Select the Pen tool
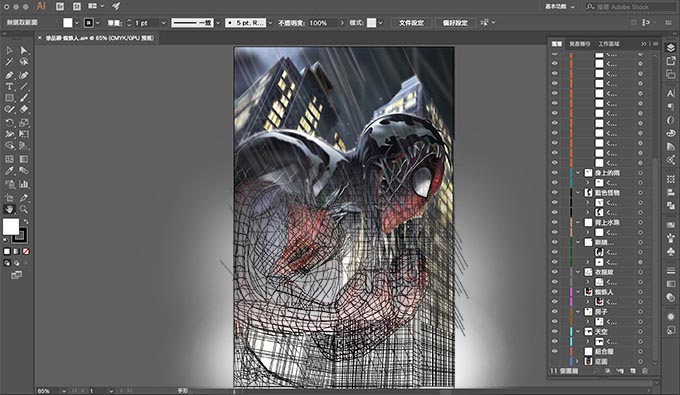680x395 pixels. click(9, 75)
